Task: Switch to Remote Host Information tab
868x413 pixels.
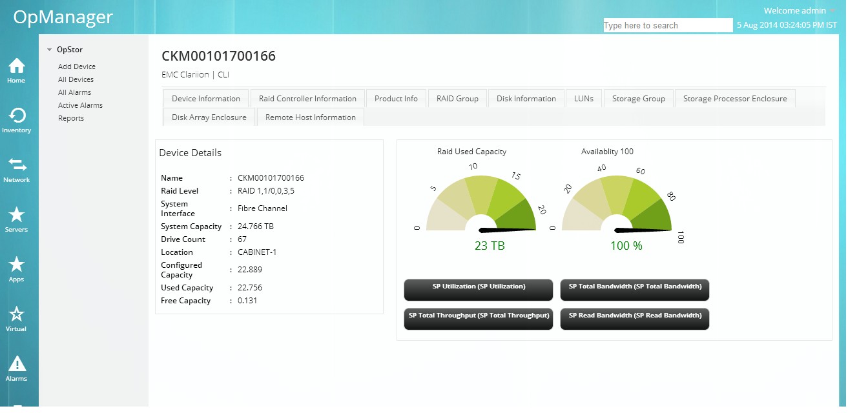Action: point(311,117)
